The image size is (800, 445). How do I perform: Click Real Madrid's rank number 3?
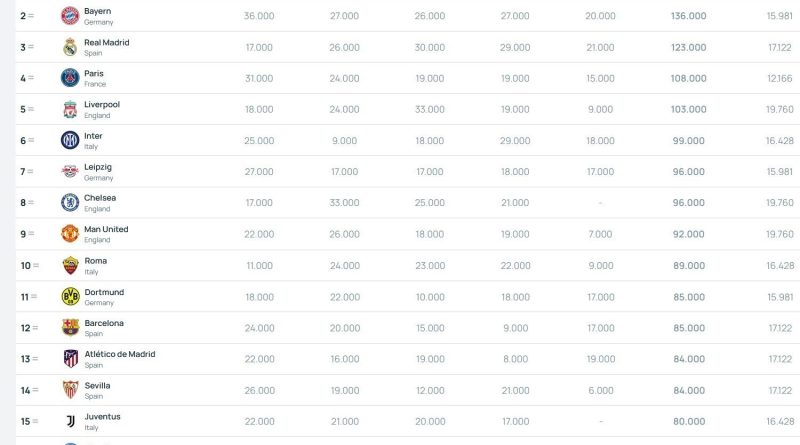point(23,47)
